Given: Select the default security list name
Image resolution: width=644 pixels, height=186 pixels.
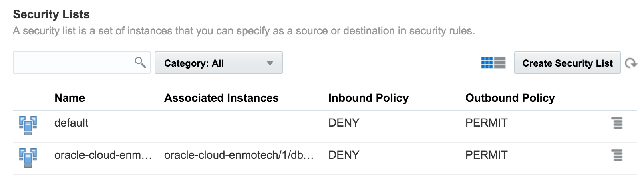Looking at the screenshot, I should [x=71, y=123].
